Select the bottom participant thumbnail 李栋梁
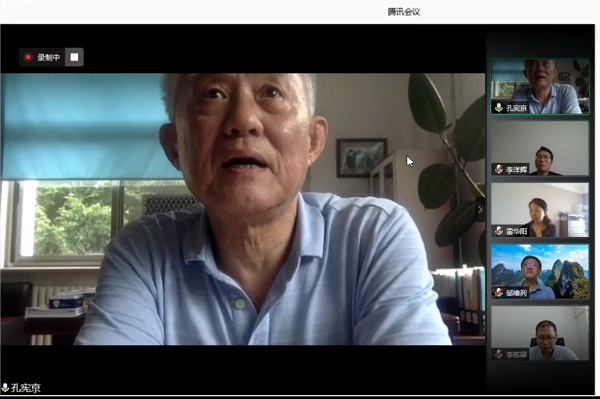 pyautogui.click(x=540, y=333)
